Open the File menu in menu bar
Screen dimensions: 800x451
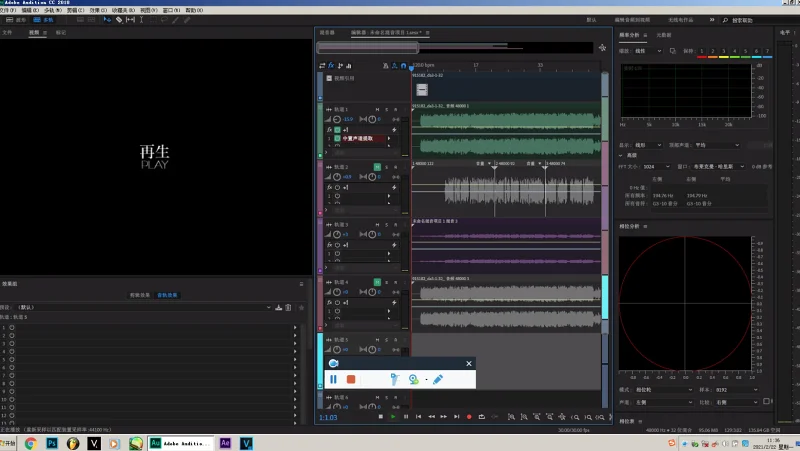(8, 10)
